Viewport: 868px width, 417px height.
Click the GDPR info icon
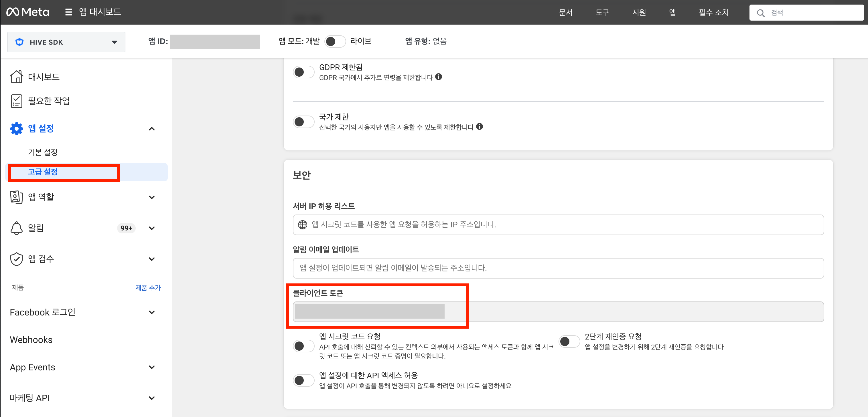[x=438, y=77]
